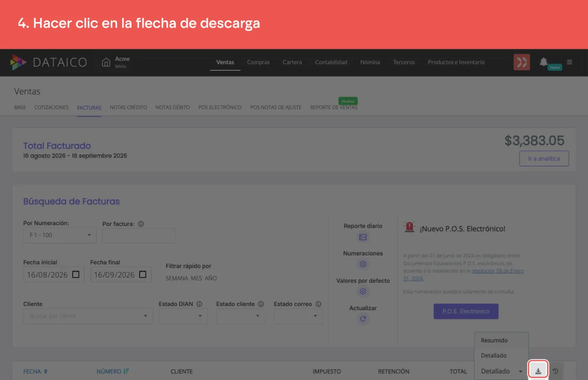This screenshot has height=380, width=588.
Task: Sort the table by FECHA
Action: pyautogui.click(x=35, y=371)
